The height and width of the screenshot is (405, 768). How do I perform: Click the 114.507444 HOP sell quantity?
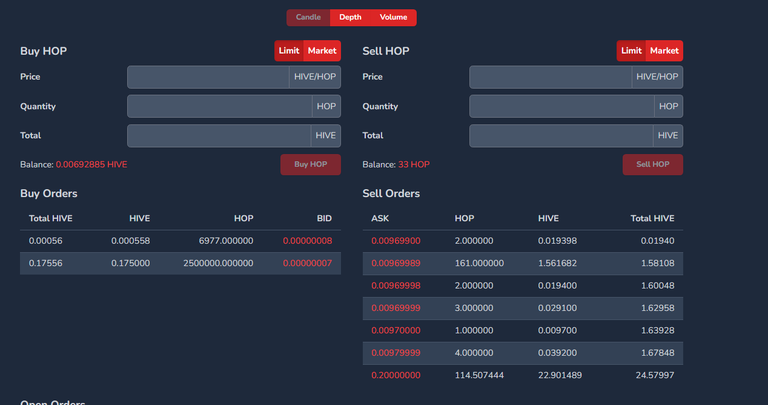[x=479, y=376]
